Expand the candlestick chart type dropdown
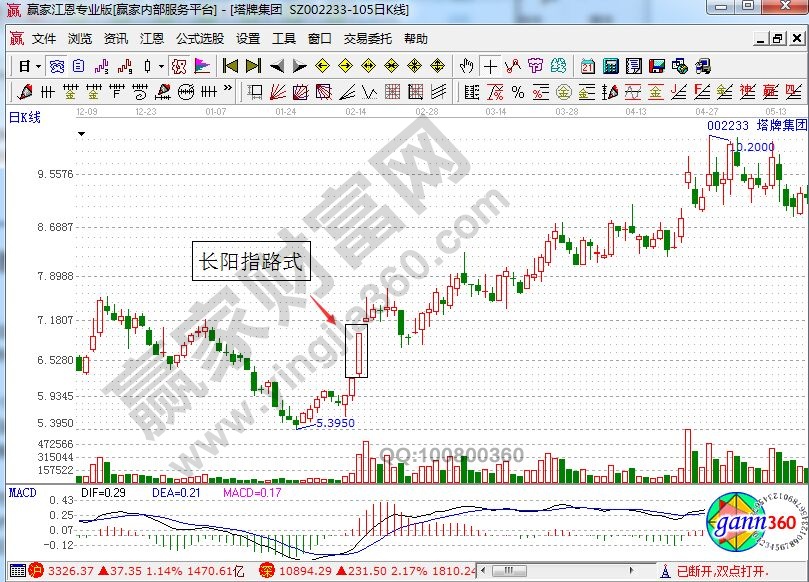The height and width of the screenshot is (582, 809). pyautogui.click(x=162, y=67)
